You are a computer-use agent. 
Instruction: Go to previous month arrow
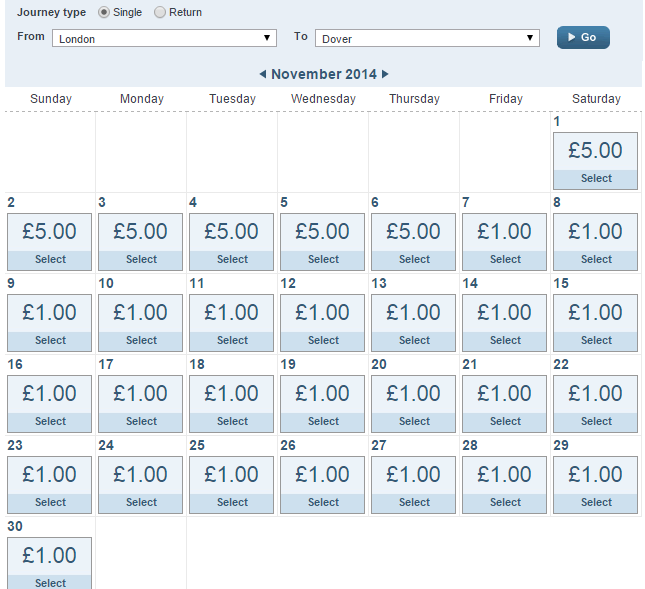pyautogui.click(x=263, y=74)
